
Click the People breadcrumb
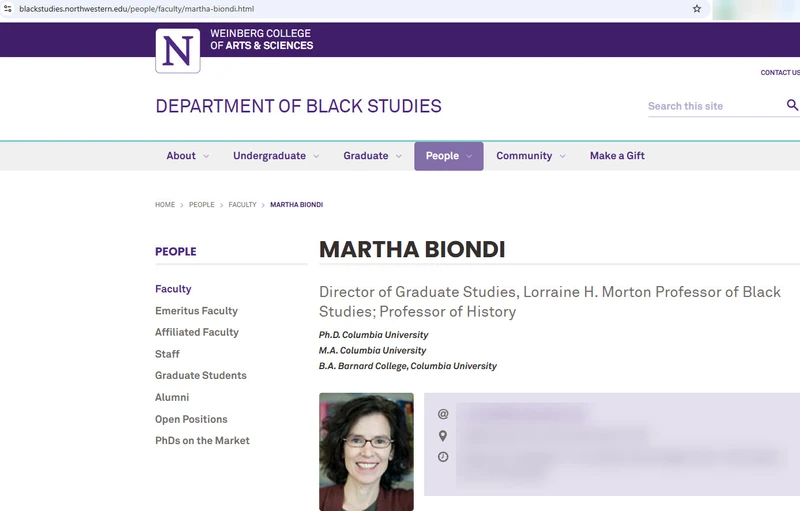click(202, 205)
